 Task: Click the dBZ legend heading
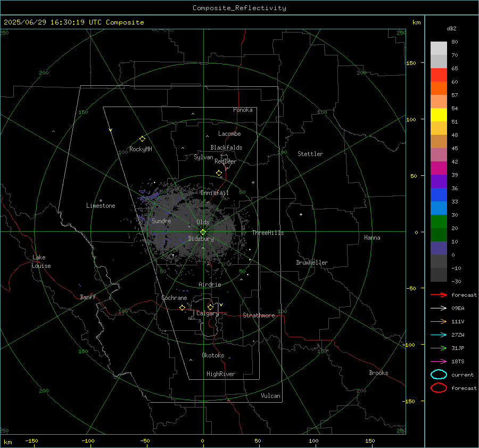[x=451, y=28]
